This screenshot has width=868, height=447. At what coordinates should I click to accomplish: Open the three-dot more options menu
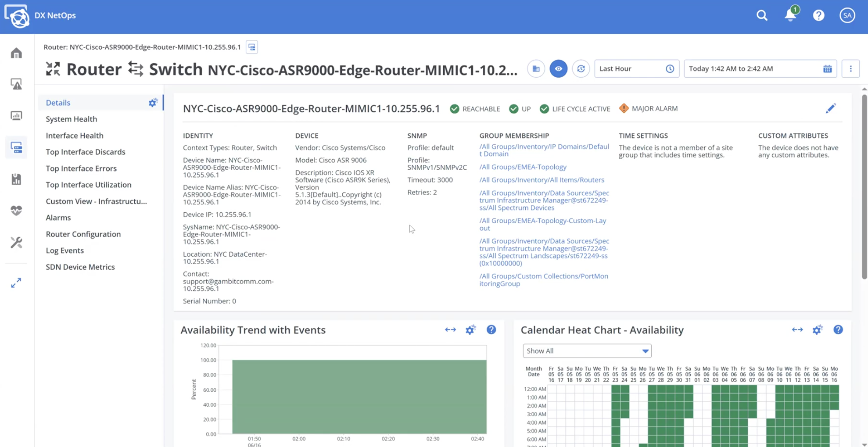point(850,69)
